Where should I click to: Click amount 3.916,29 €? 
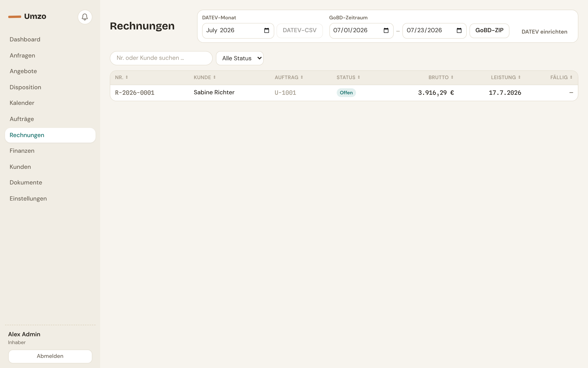[x=436, y=93]
